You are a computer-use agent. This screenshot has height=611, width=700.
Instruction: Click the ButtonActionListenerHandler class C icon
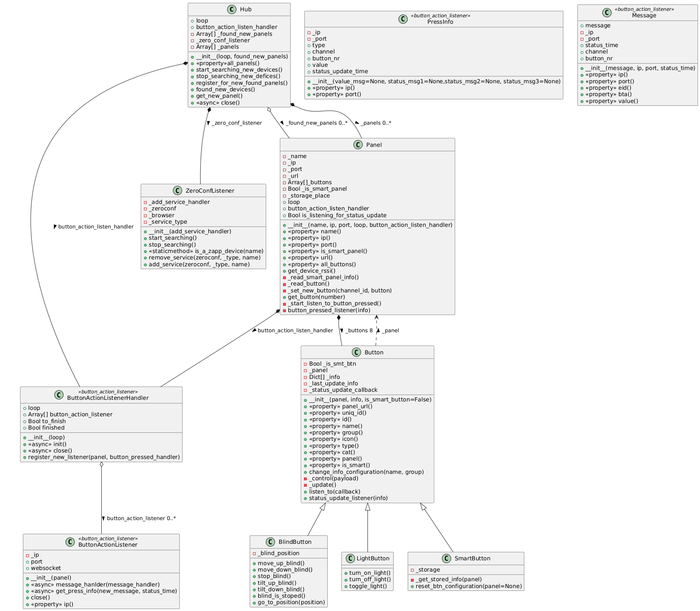pyautogui.click(x=58, y=395)
